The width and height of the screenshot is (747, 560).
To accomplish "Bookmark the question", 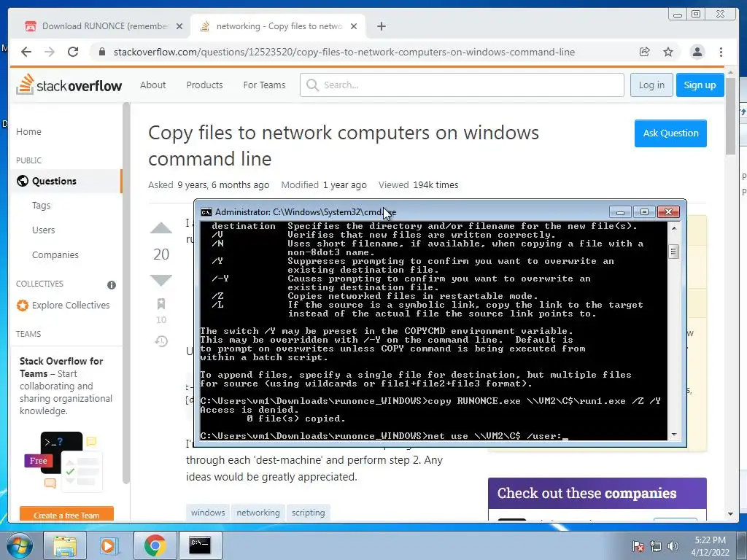I will (x=161, y=304).
